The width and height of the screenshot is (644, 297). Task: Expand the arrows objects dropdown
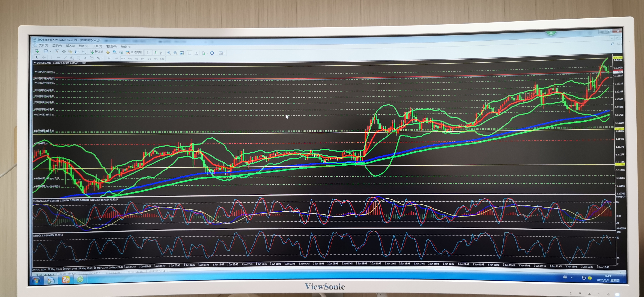103,58
